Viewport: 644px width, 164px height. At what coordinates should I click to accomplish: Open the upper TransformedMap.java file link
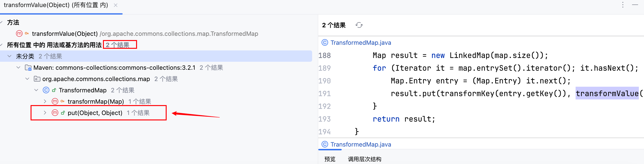tap(361, 43)
